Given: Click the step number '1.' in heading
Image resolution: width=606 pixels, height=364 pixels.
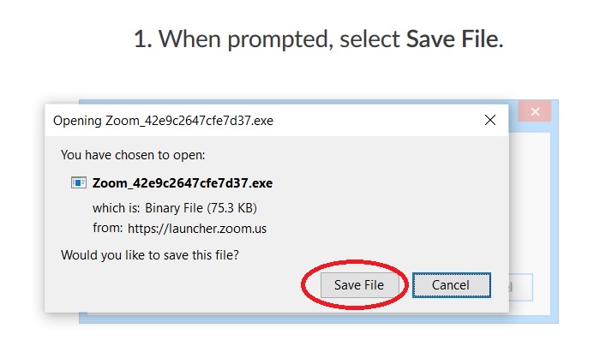Looking at the screenshot, I should point(143,39).
